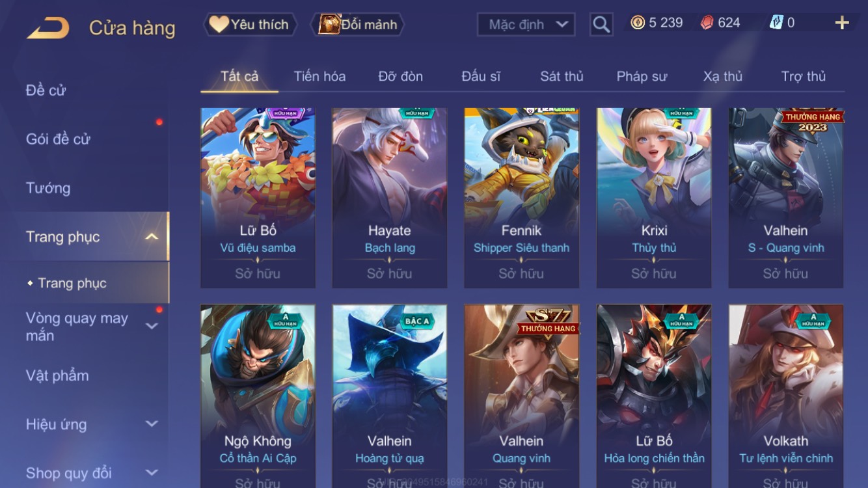Open Gói đề cử in sidebar
The width and height of the screenshot is (868, 488).
point(58,139)
